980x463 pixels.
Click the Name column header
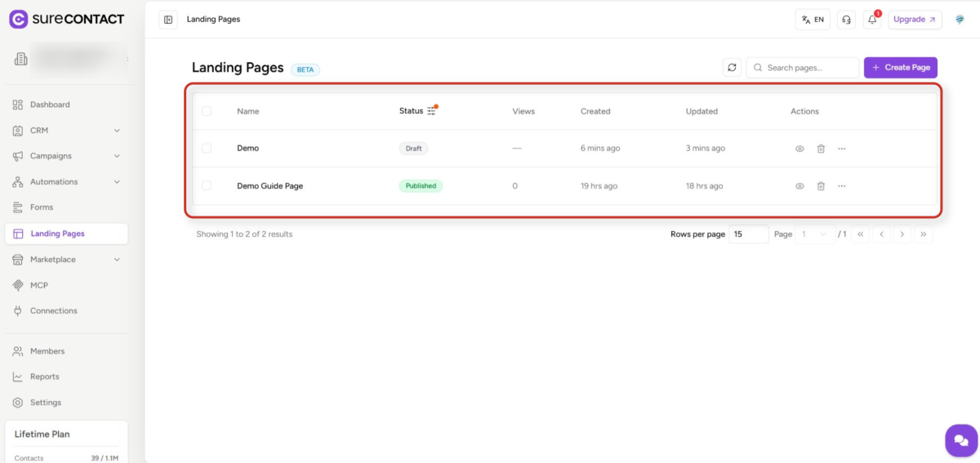247,111
